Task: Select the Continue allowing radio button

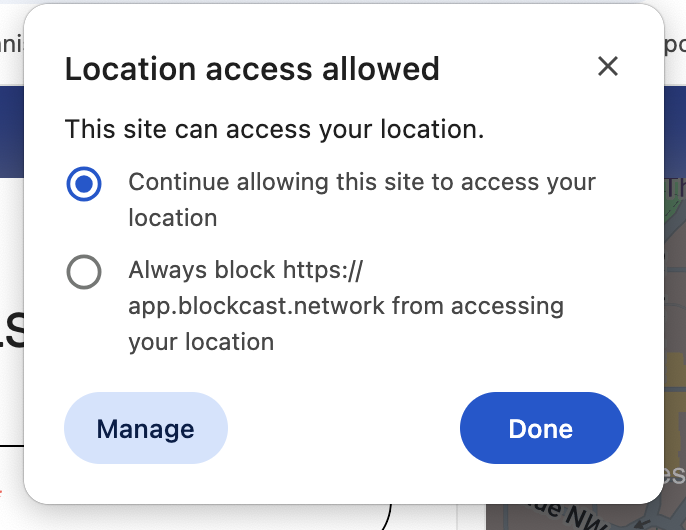Action: (x=84, y=184)
